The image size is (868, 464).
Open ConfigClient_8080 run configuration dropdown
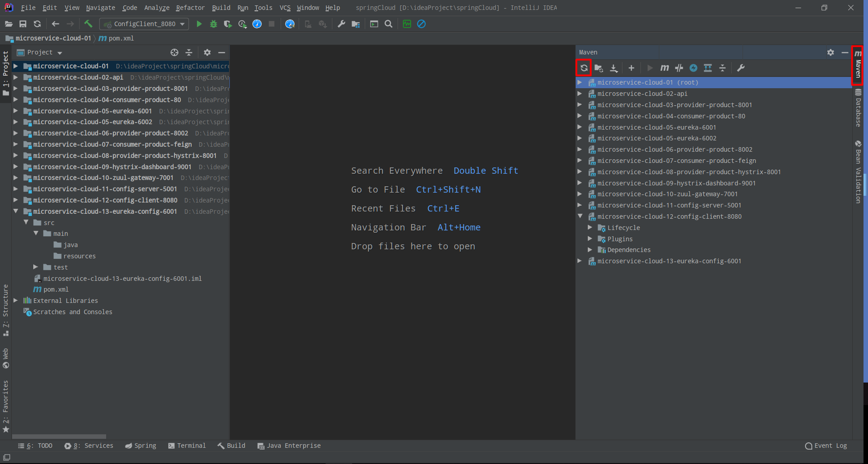(144, 24)
